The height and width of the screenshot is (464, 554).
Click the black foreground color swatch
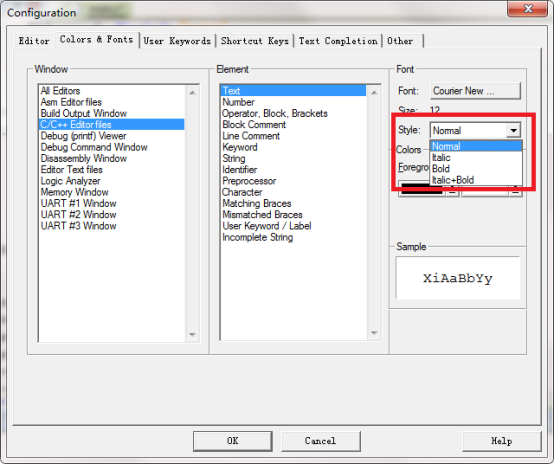pyautogui.click(x=422, y=190)
